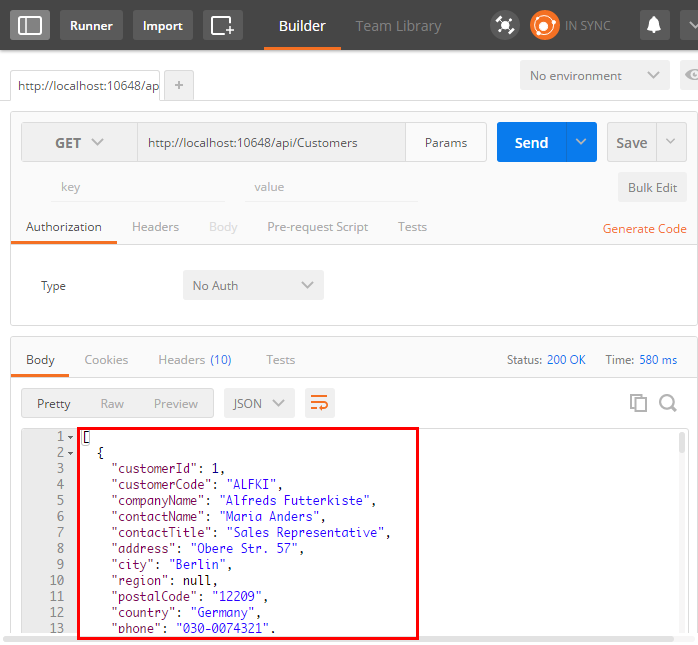The width and height of the screenshot is (698, 645).
Task: Switch to Preview view
Action: (176, 403)
